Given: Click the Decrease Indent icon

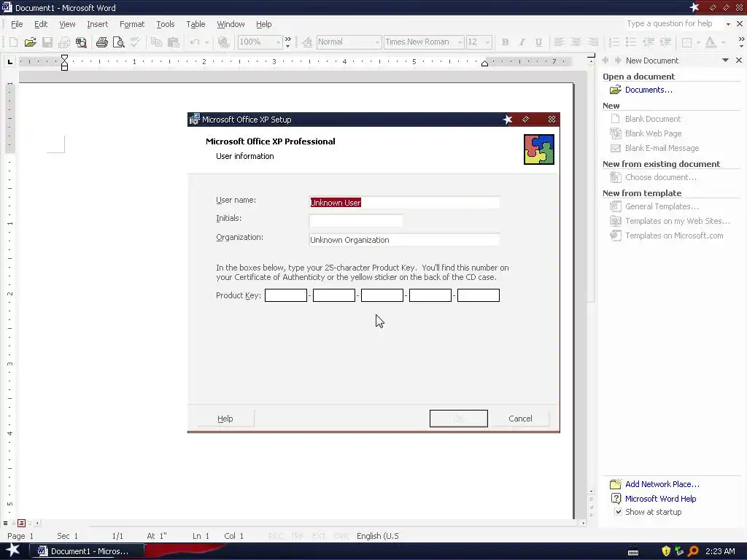Looking at the screenshot, I should pos(648,42).
